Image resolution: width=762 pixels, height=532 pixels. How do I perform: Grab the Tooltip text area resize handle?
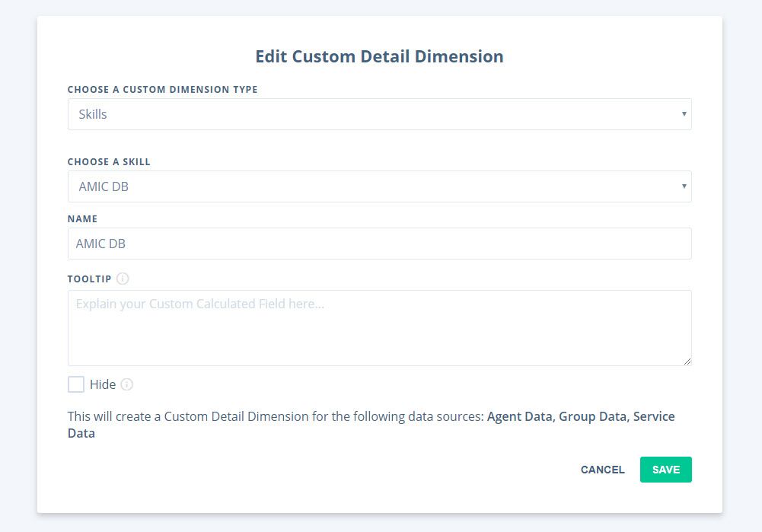coord(687,361)
